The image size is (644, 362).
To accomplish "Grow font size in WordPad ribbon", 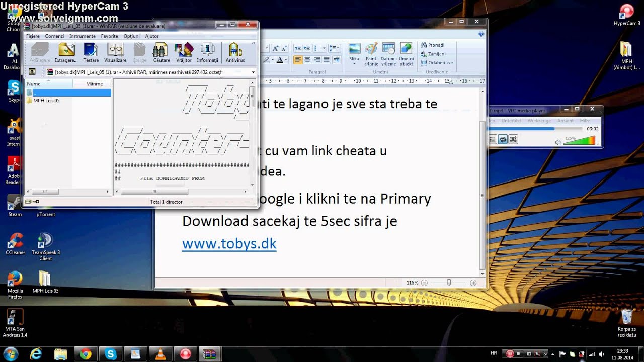I will [x=275, y=48].
